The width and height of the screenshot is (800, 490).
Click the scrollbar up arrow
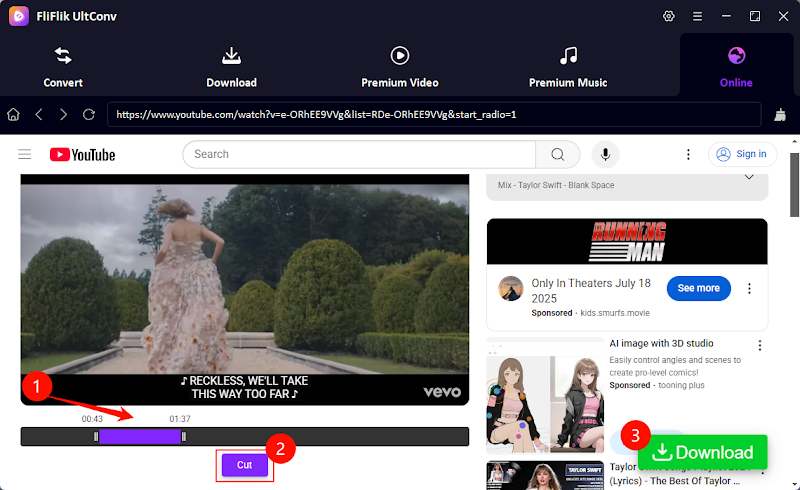pos(794,142)
